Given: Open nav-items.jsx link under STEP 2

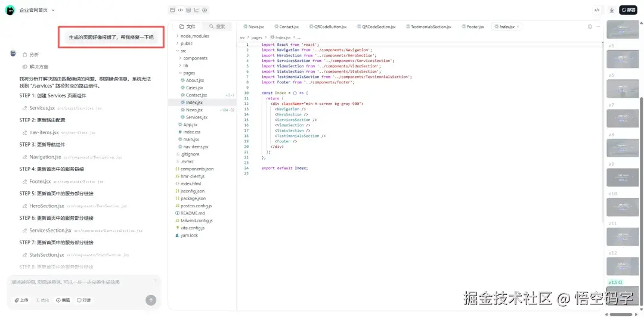Looking at the screenshot, I should (44, 133).
